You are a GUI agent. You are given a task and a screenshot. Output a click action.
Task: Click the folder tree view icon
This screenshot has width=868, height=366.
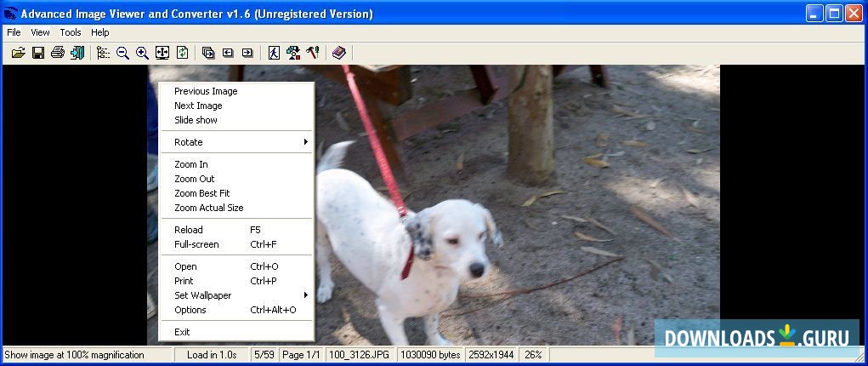[103, 53]
